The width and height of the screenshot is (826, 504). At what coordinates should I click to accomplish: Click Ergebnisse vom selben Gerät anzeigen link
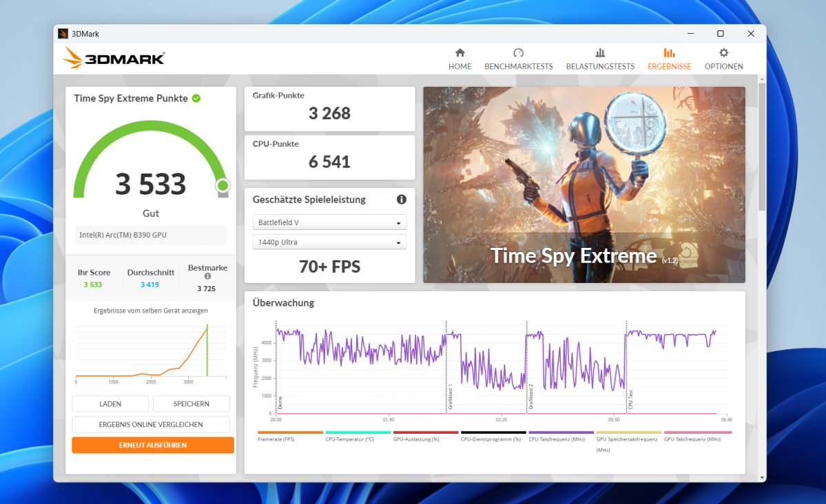(x=151, y=311)
